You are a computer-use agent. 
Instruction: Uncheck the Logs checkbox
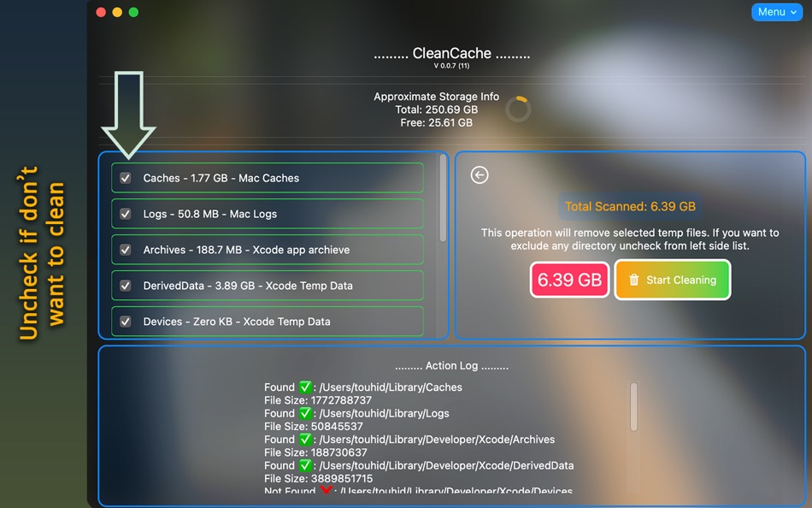tap(126, 214)
